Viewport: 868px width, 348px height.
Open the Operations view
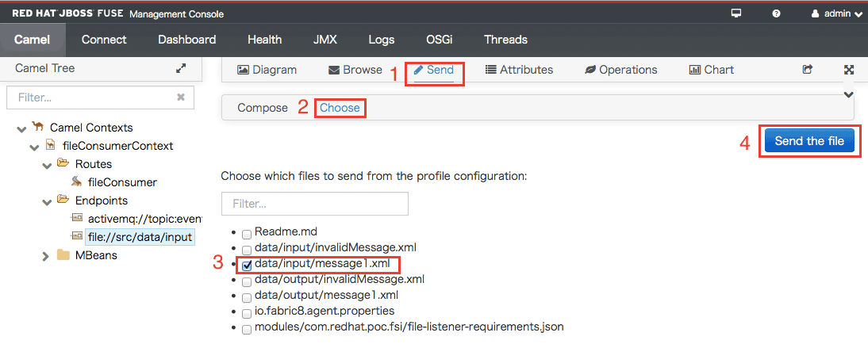pos(621,70)
